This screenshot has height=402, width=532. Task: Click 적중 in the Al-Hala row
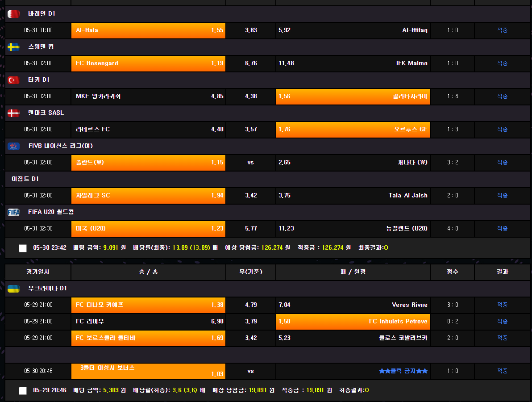tap(502, 30)
